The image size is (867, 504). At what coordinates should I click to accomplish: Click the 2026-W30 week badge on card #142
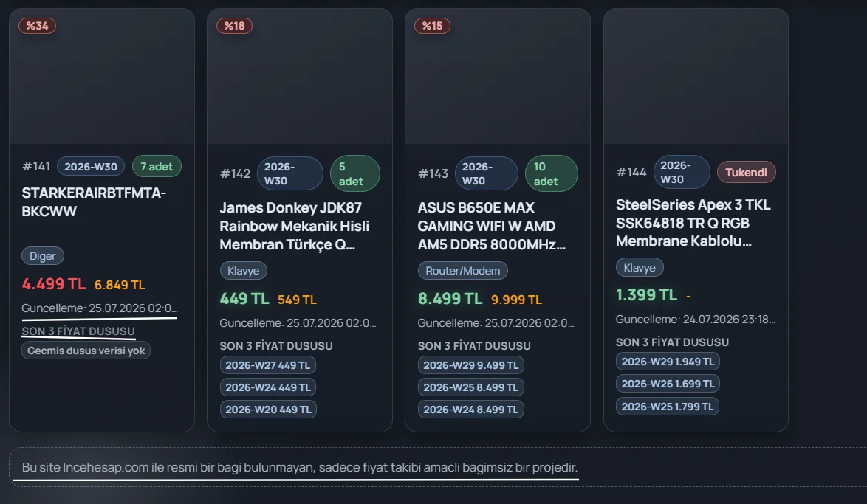click(x=289, y=173)
